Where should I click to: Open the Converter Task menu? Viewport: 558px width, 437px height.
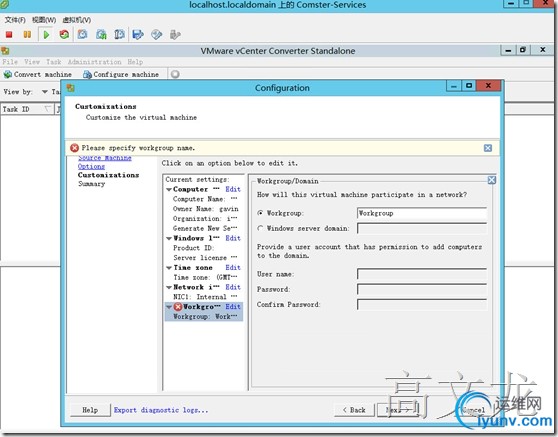pyautogui.click(x=54, y=62)
